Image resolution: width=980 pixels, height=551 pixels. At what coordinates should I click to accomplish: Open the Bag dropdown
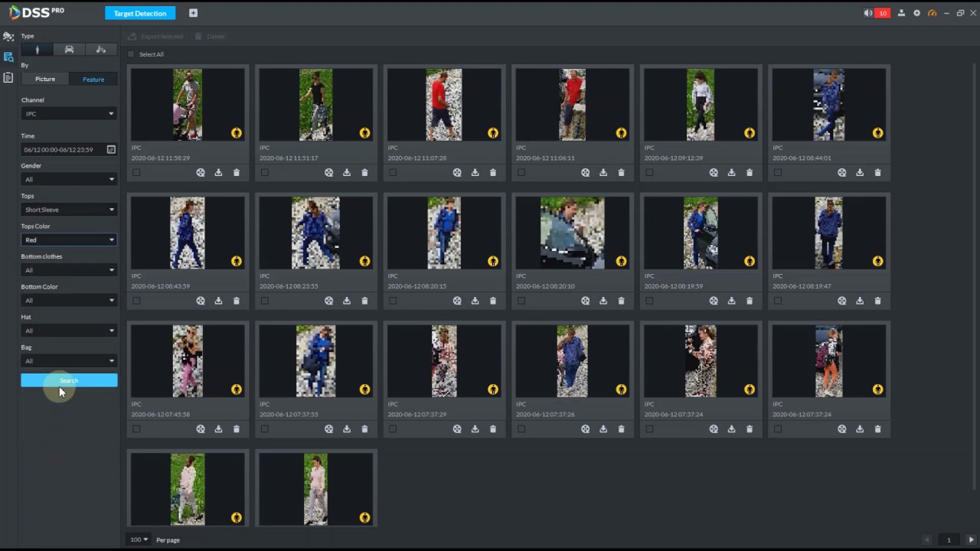point(69,361)
